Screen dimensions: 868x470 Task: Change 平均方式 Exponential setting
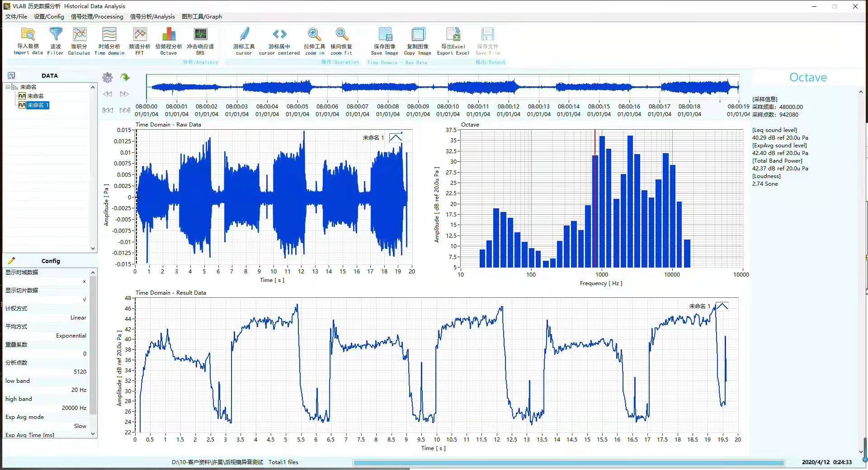pos(71,336)
